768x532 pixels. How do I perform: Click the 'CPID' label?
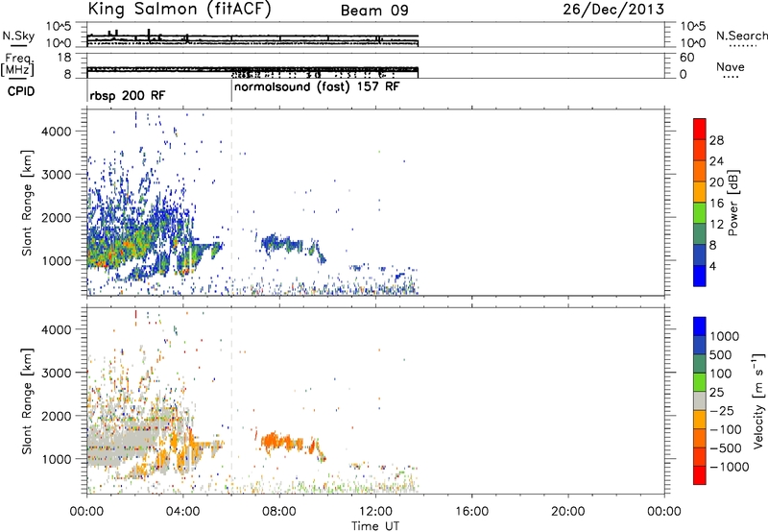coord(21,91)
